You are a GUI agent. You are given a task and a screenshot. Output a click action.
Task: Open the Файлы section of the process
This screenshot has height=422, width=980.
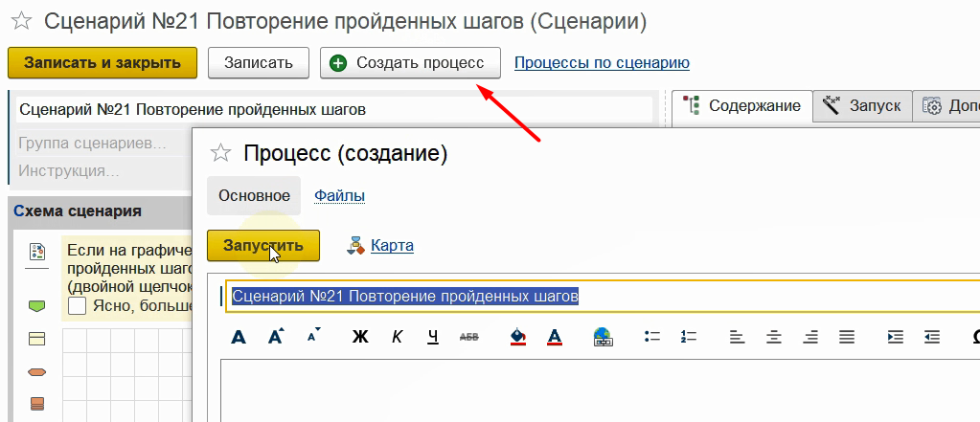[x=339, y=196]
